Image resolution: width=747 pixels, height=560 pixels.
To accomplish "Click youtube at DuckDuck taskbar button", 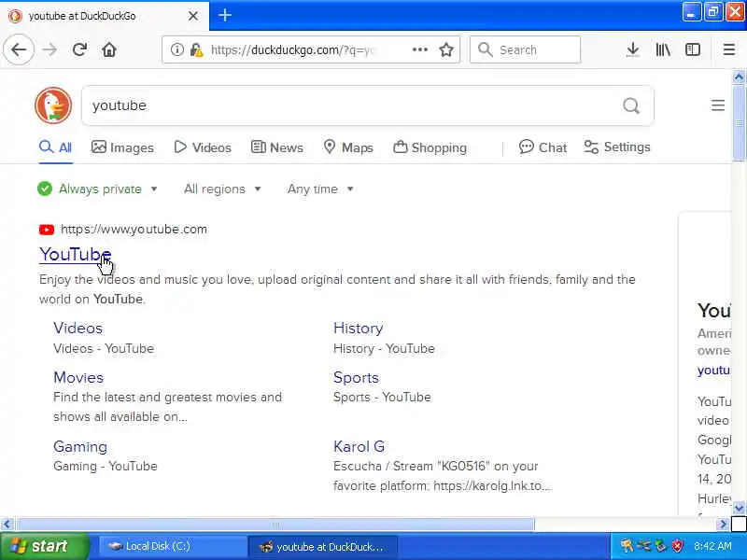I will coord(322,546).
